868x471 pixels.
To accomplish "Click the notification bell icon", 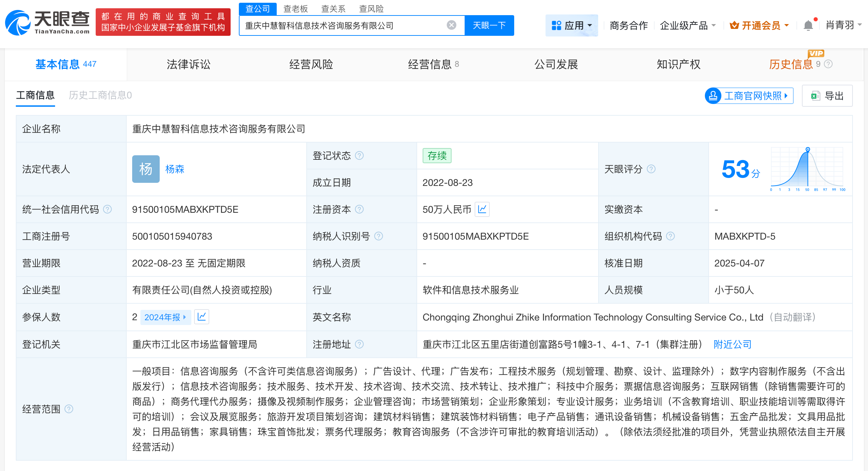I will [808, 25].
